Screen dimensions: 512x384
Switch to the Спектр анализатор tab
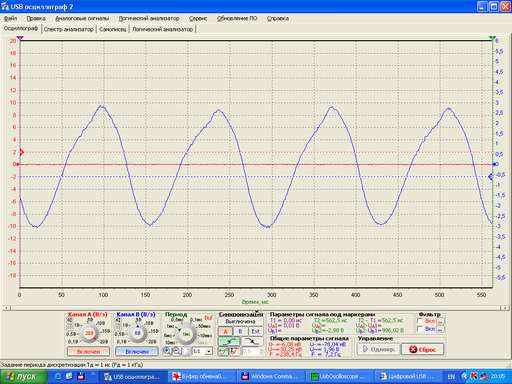point(69,29)
